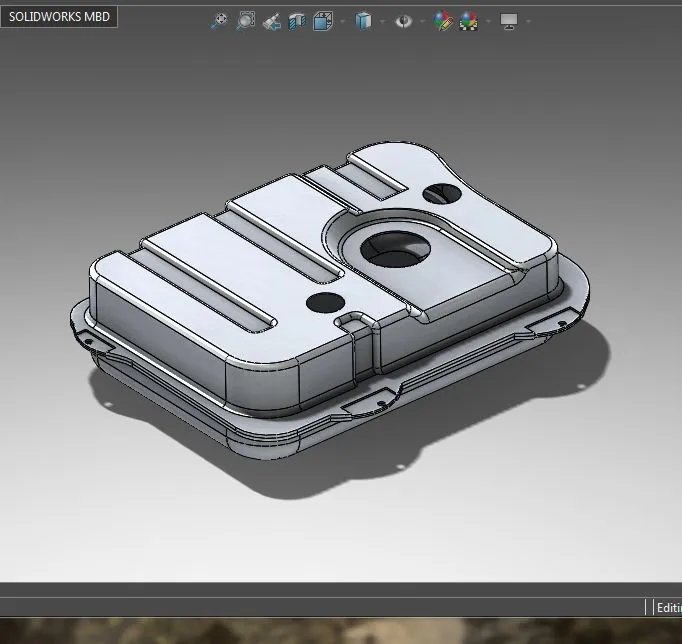Open the Edit Appearance color ball

pos(443,21)
